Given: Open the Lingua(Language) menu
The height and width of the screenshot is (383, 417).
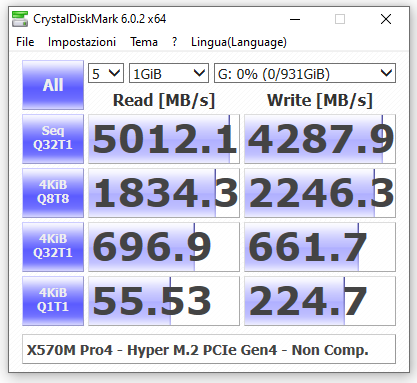Looking at the screenshot, I should tap(239, 42).
